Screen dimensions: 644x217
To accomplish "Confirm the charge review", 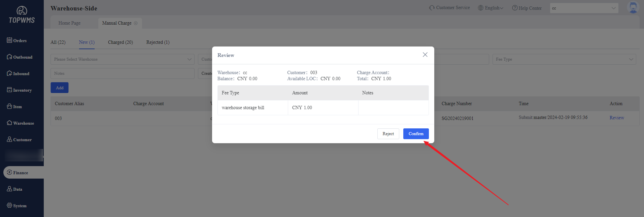I will 416,134.
